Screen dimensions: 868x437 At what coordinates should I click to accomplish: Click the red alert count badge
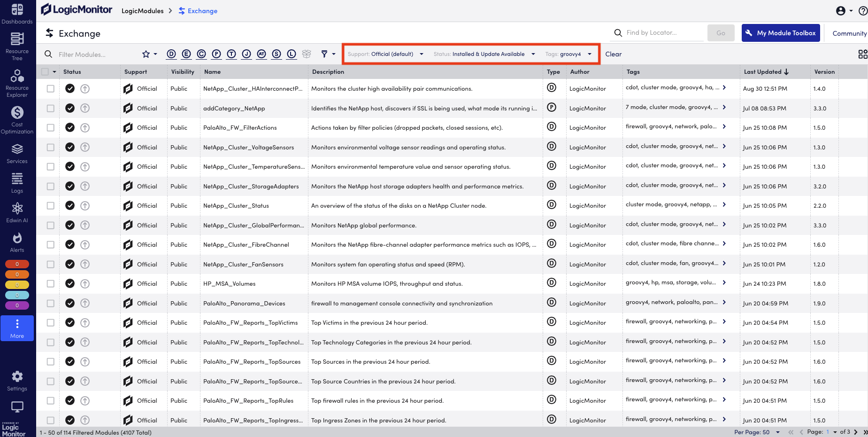(17, 264)
